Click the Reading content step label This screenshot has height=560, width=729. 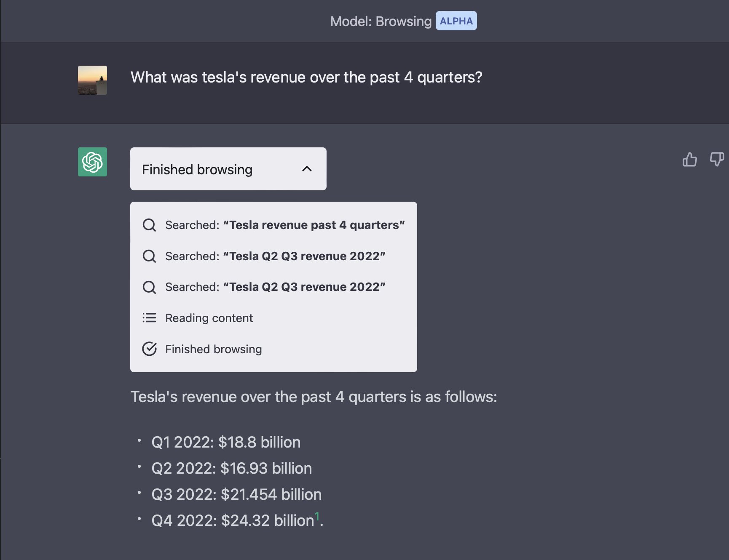pyautogui.click(x=209, y=318)
